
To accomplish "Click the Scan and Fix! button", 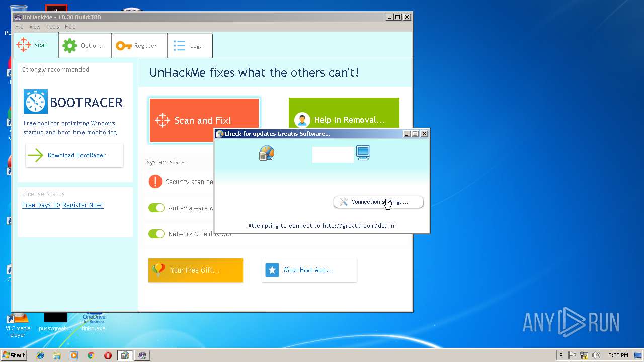I will click(204, 120).
